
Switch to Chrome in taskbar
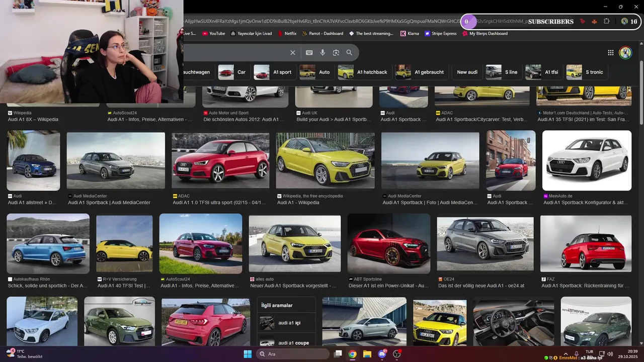[x=352, y=354]
